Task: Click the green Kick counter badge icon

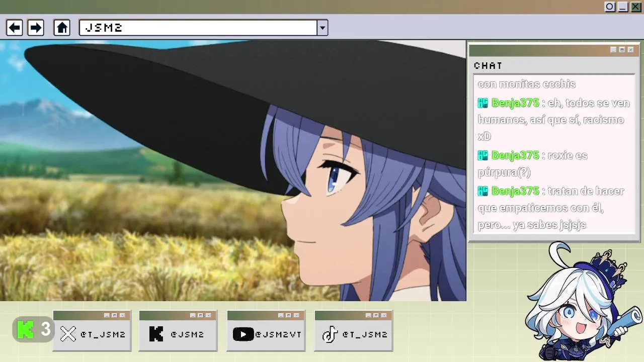Action: [x=26, y=330]
